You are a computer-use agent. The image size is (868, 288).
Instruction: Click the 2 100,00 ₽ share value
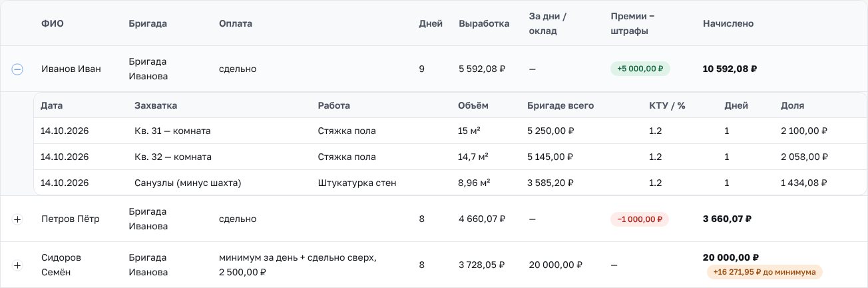(804, 131)
